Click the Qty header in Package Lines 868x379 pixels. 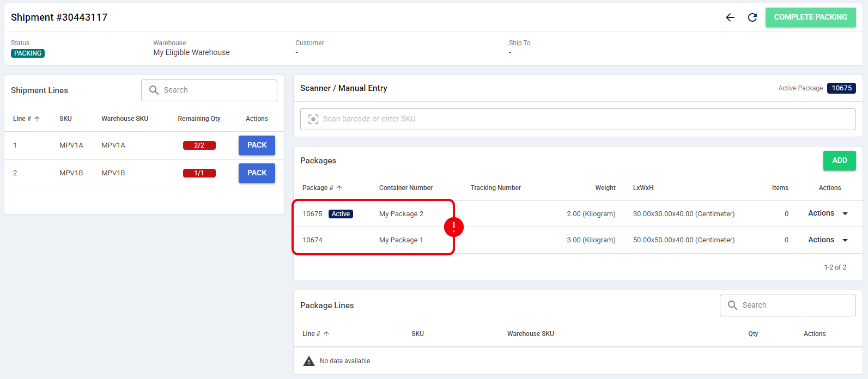pyautogui.click(x=753, y=334)
